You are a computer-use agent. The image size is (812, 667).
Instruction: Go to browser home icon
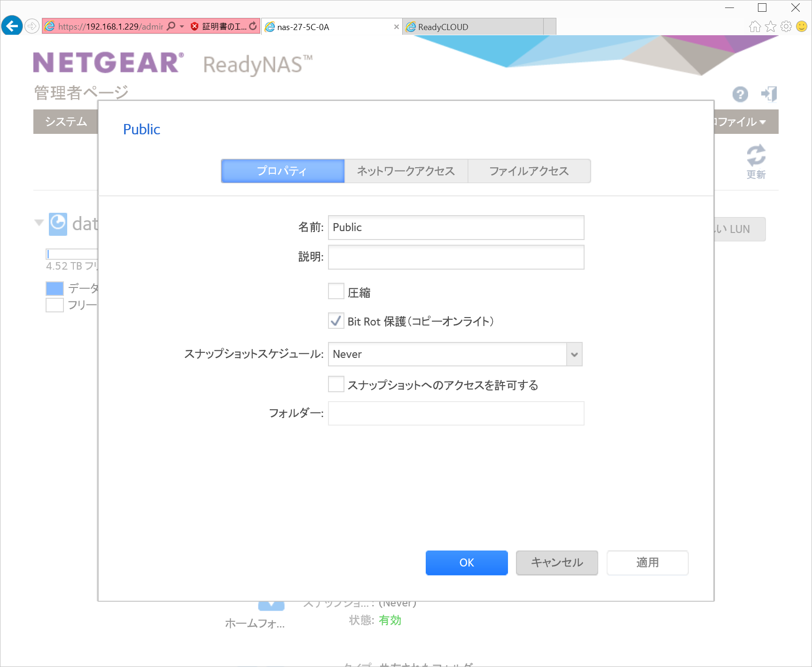point(755,26)
